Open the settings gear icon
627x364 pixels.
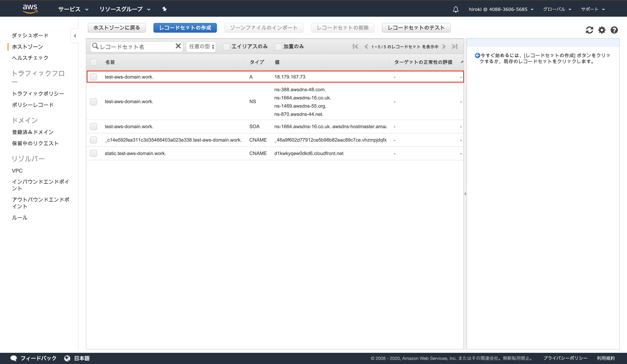(602, 30)
